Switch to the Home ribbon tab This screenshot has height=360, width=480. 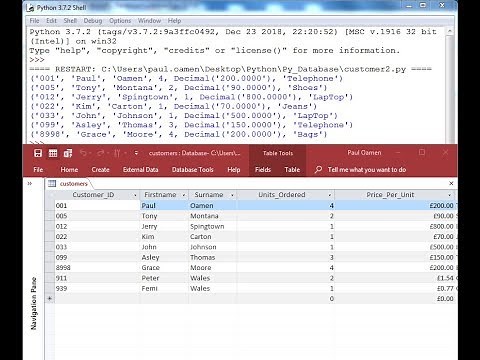pyautogui.click(x=69, y=169)
